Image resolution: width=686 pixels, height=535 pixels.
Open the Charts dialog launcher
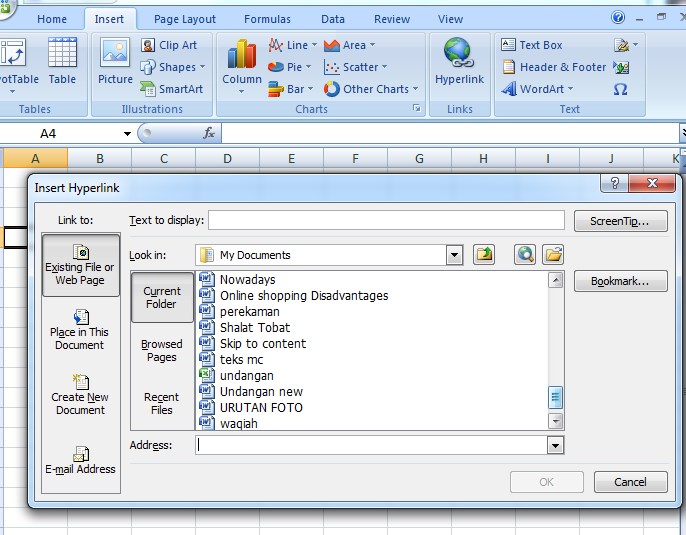click(x=417, y=108)
